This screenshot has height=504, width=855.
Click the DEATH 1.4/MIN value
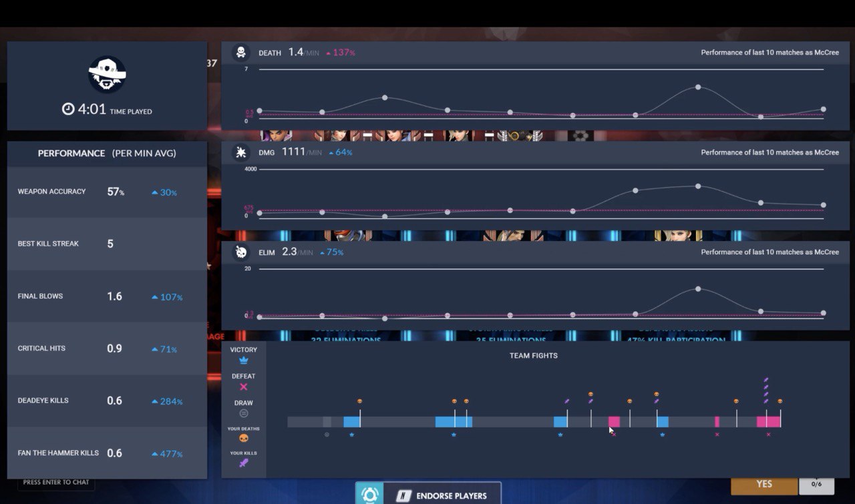click(305, 52)
